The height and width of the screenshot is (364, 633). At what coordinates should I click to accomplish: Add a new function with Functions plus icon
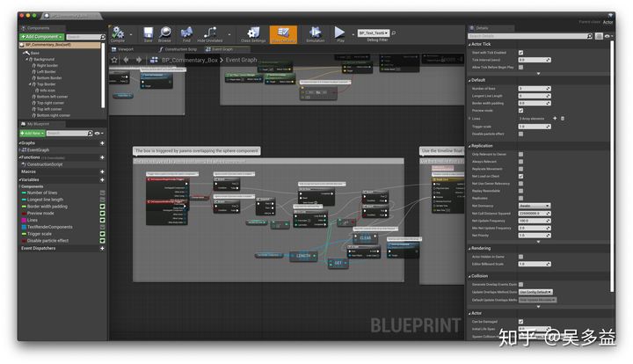click(x=102, y=157)
